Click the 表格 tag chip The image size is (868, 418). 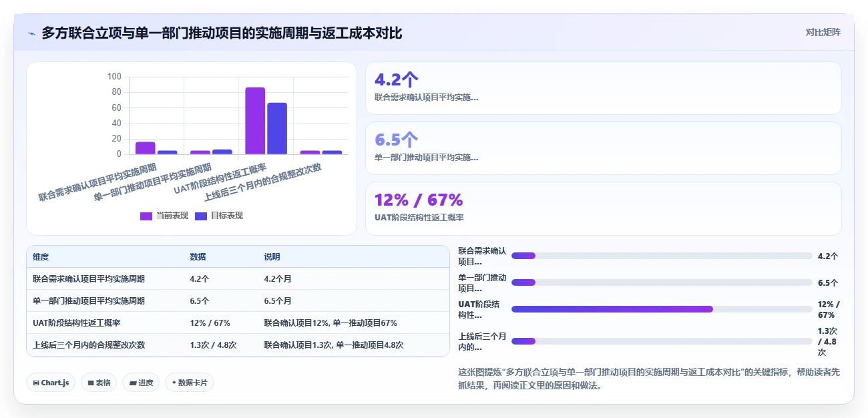click(99, 383)
